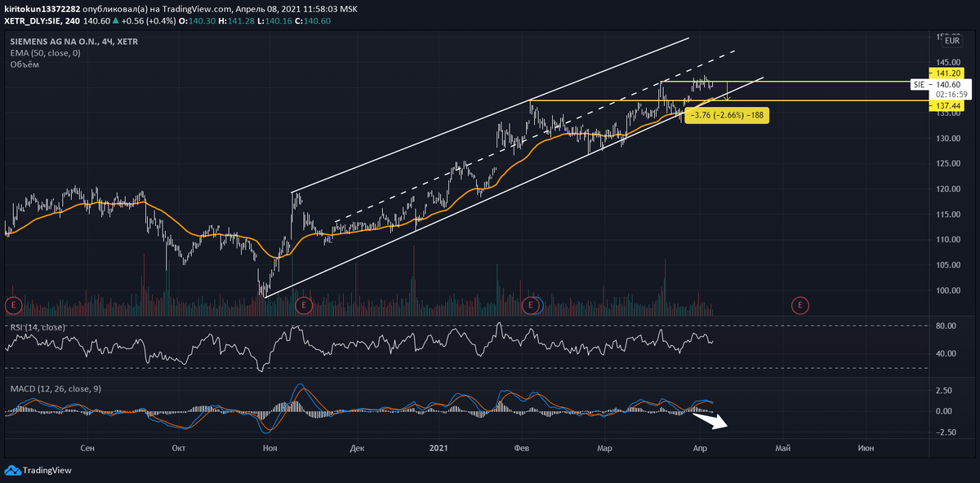Click the TradingView brand text beside the logo

(47, 470)
